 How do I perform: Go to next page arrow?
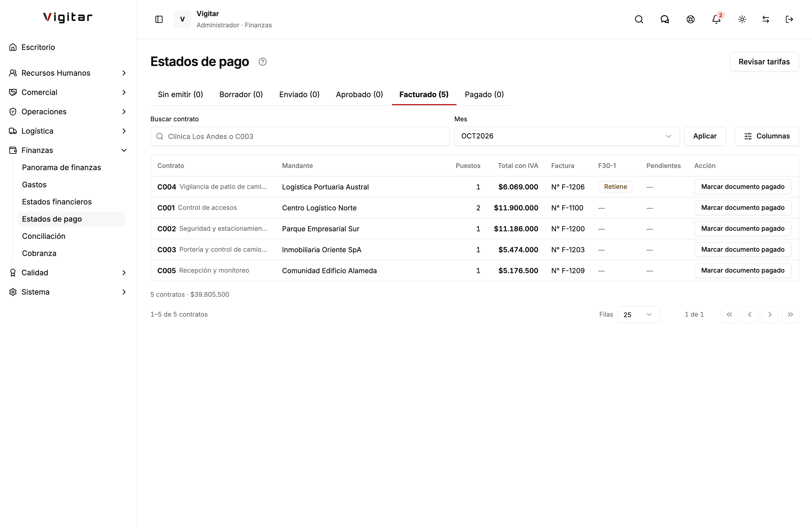[x=770, y=314]
